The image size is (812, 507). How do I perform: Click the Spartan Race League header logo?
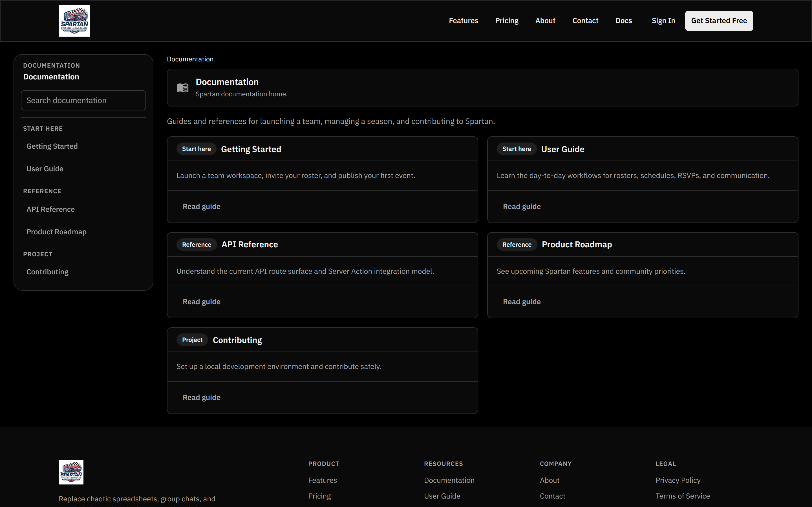coord(74,21)
